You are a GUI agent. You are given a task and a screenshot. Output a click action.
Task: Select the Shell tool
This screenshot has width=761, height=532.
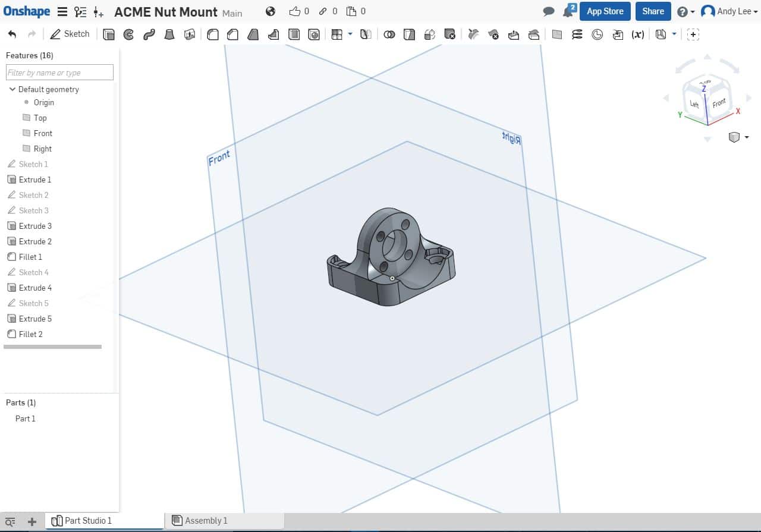click(294, 34)
